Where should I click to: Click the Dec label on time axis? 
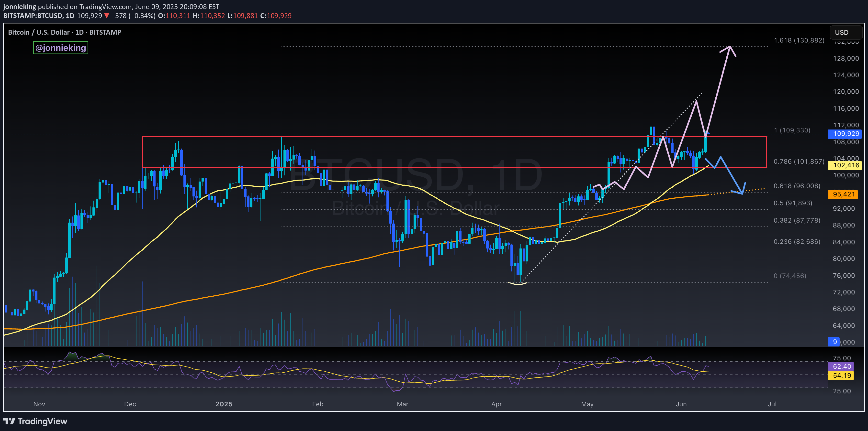pyautogui.click(x=130, y=404)
